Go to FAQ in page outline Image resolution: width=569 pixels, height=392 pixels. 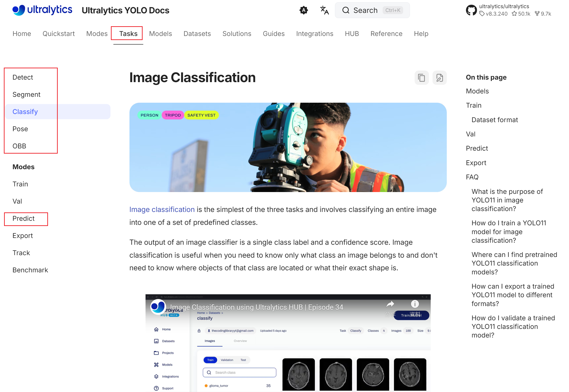[x=472, y=177]
